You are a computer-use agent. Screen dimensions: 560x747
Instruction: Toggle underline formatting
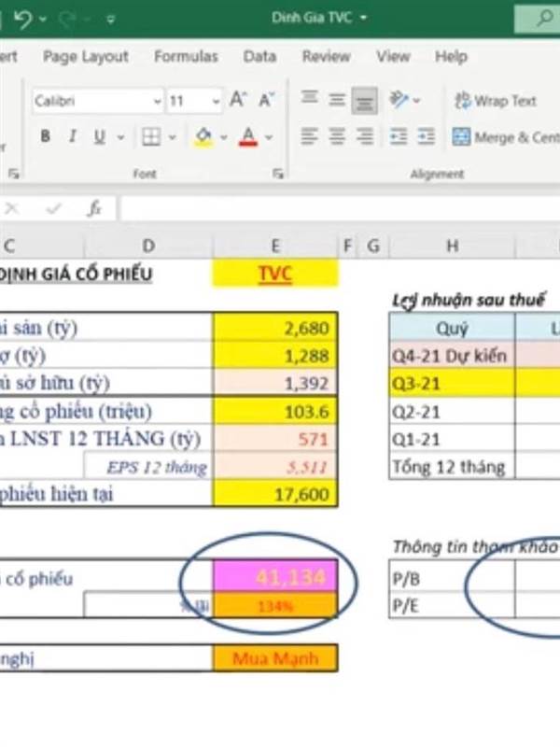[99, 137]
